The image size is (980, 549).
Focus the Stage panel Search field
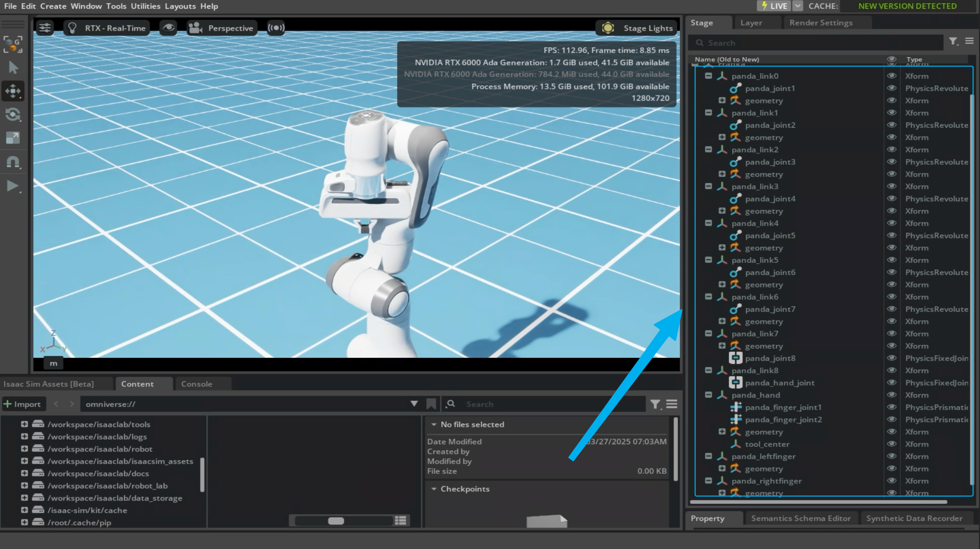tap(815, 43)
